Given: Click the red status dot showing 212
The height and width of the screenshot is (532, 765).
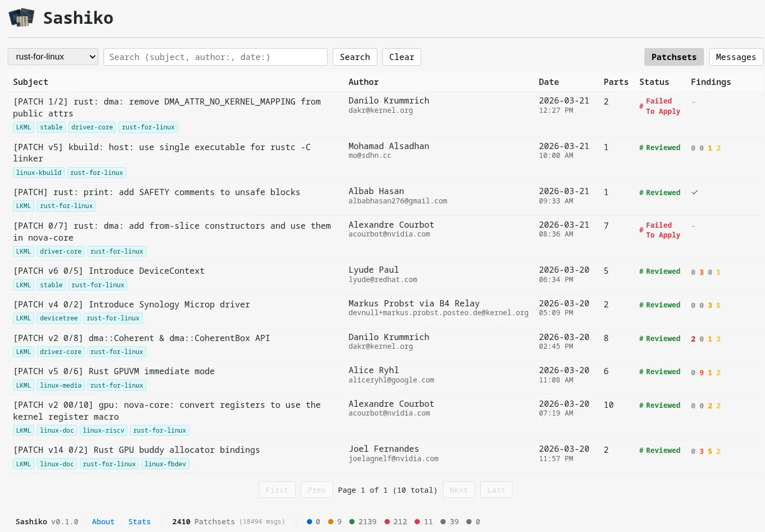Looking at the screenshot, I should coord(387,522).
